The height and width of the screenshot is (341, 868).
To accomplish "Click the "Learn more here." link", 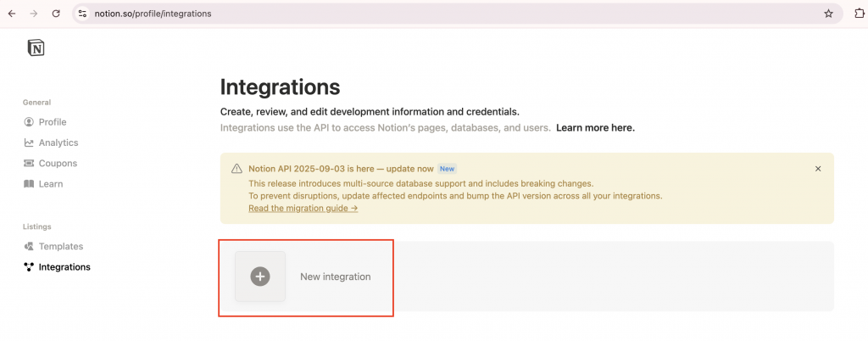I will [x=595, y=128].
